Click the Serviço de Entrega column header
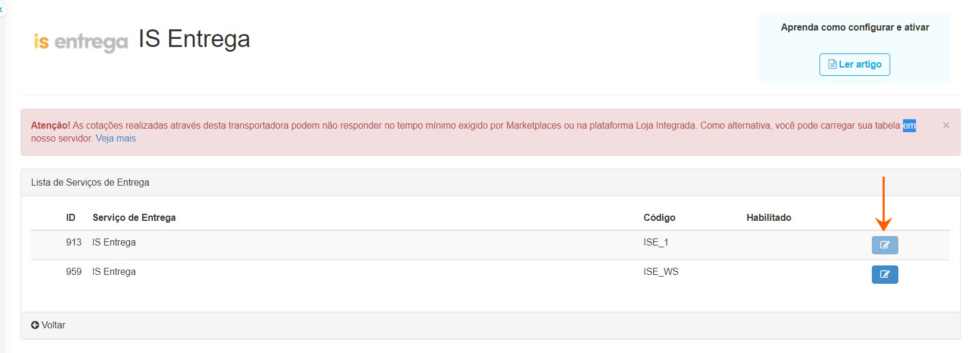The width and height of the screenshot is (980, 353). point(134,217)
